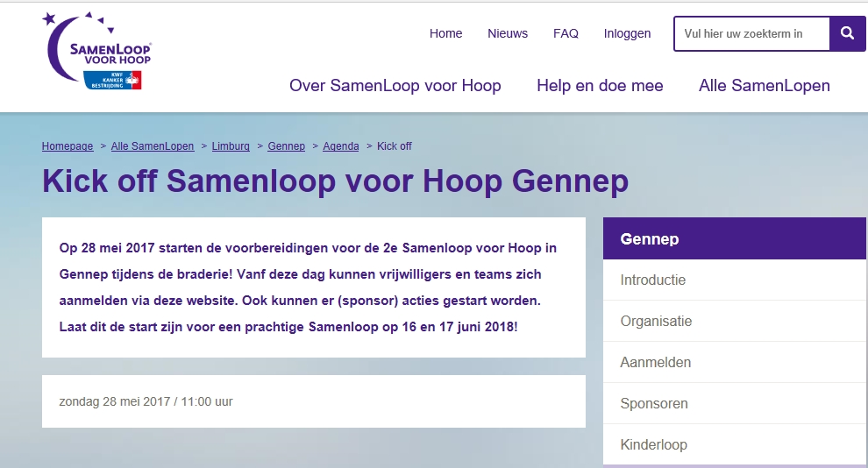Follow the Homepage breadcrumb link
The height and width of the screenshot is (468, 868).
click(68, 146)
